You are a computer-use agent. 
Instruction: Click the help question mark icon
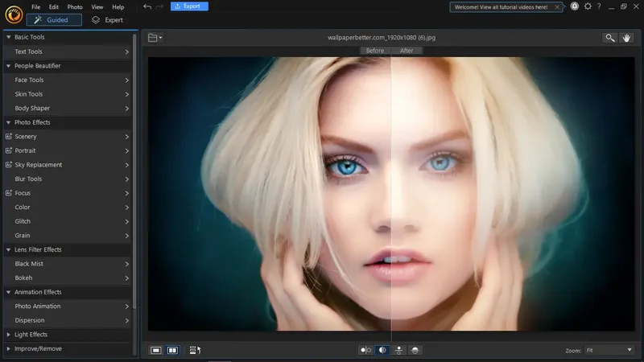click(598, 6)
